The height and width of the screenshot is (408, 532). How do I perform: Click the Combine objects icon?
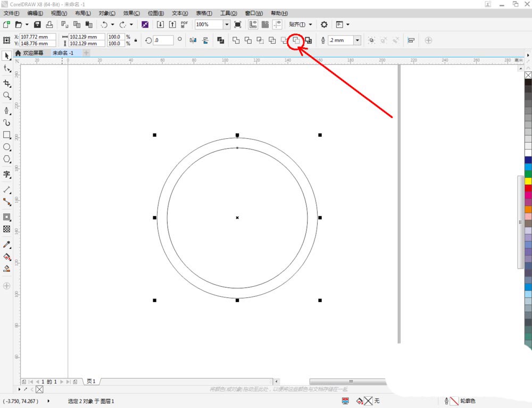pyautogui.click(x=221, y=40)
